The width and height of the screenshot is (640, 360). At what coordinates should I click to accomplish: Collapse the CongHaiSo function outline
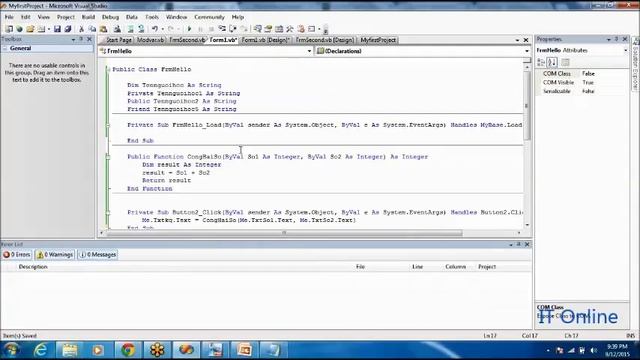click(x=108, y=157)
